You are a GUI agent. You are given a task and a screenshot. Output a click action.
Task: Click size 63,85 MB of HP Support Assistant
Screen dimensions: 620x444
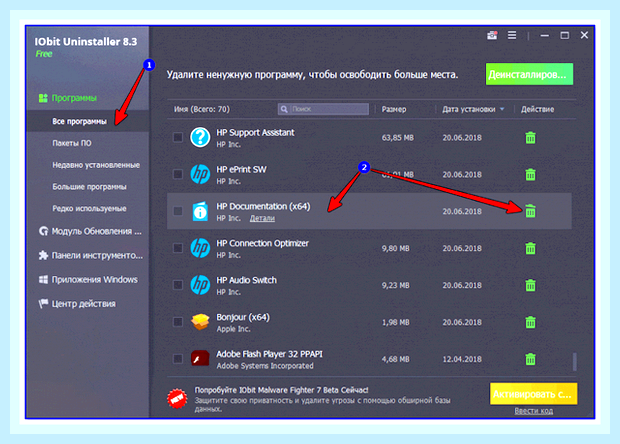[397, 138]
